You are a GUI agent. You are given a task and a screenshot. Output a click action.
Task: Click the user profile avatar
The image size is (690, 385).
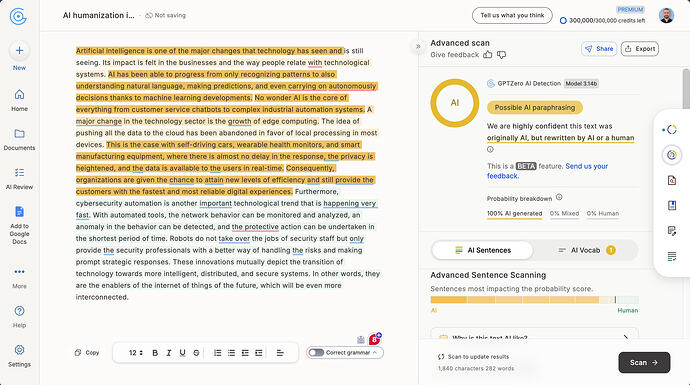click(666, 15)
